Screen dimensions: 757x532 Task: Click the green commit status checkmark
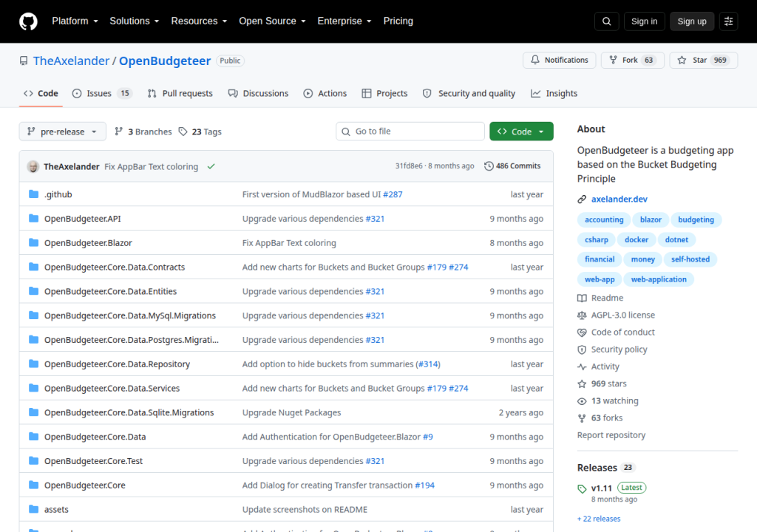(211, 166)
